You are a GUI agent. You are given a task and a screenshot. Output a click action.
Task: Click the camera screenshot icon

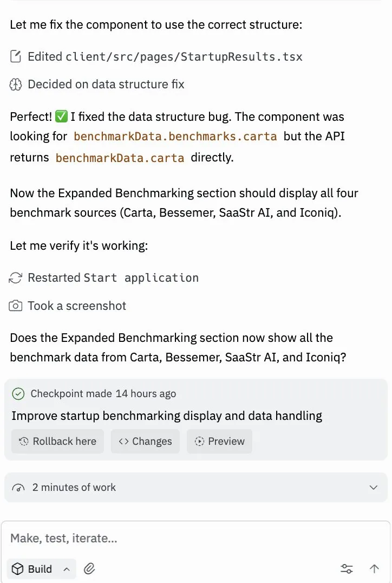tap(16, 306)
